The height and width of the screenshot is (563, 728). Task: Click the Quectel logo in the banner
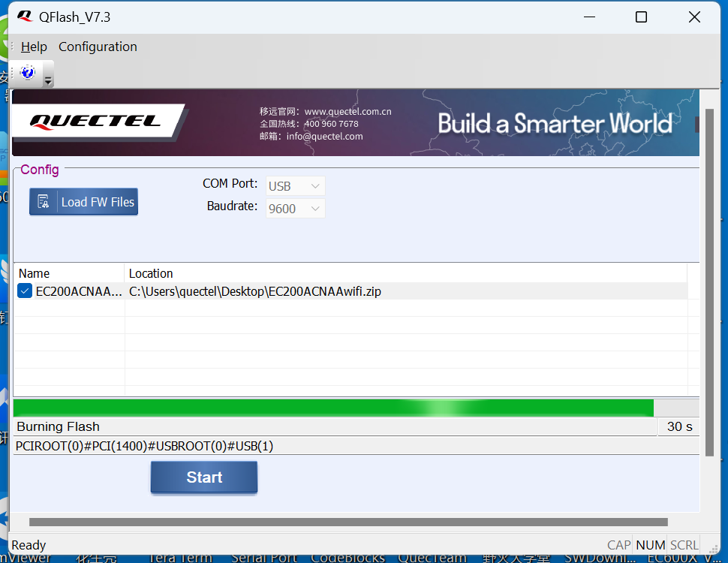tap(95, 122)
